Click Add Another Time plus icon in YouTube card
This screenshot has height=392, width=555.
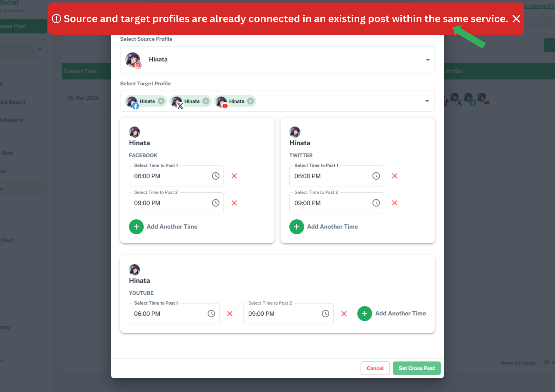pyautogui.click(x=364, y=314)
